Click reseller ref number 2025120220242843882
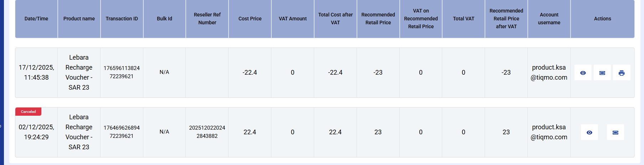Screen dimensions: 644x165 coord(207,132)
